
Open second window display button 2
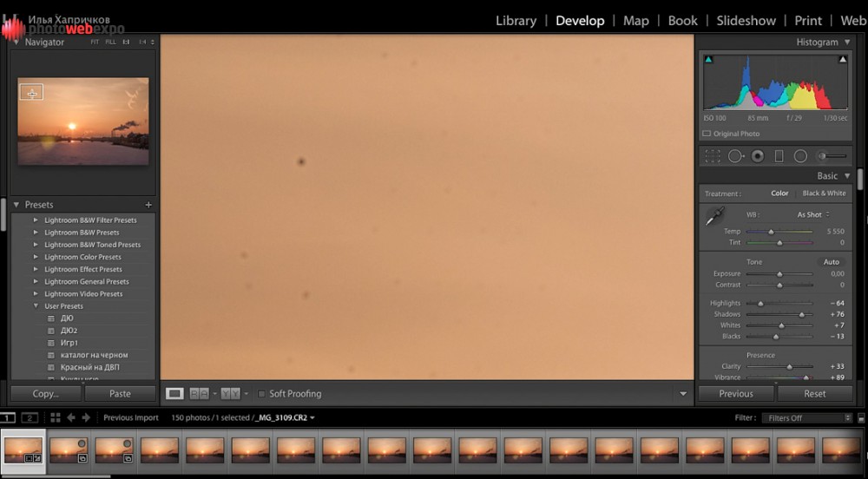pos(30,417)
